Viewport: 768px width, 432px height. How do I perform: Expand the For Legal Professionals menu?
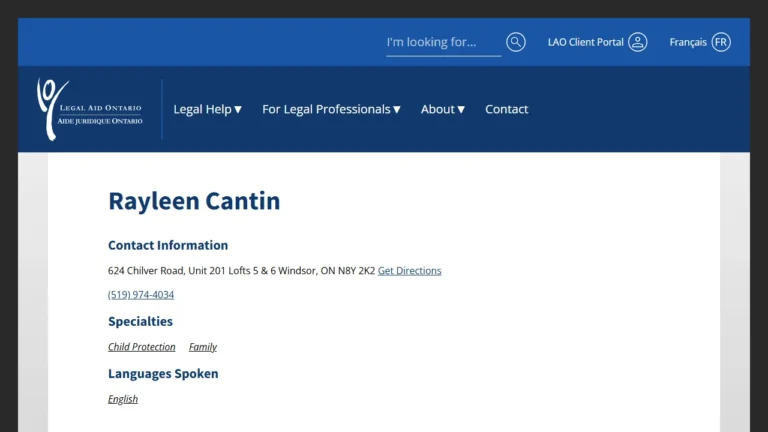coord(332,109)
